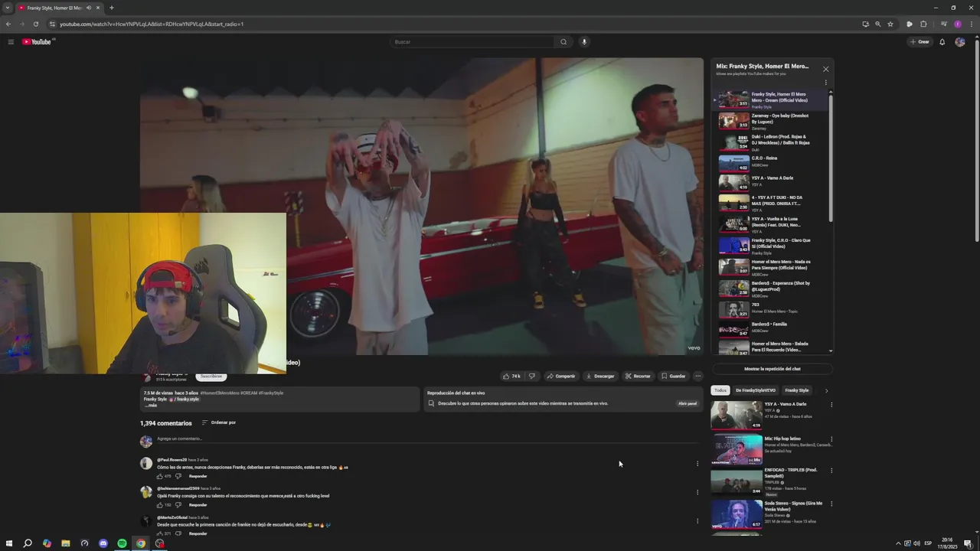
Task: Open the account avatar menu on YouTube
Action: 960,42
